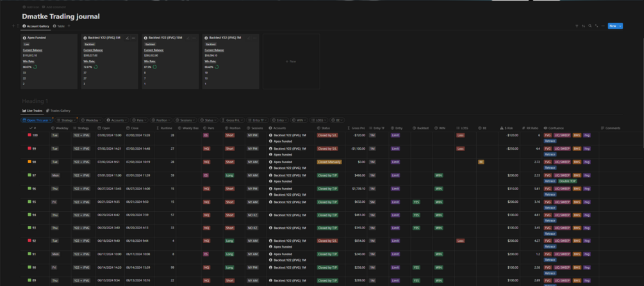Click the block drag handle beside Account Gallery
The image size is (644, 286).
point(18,26)
